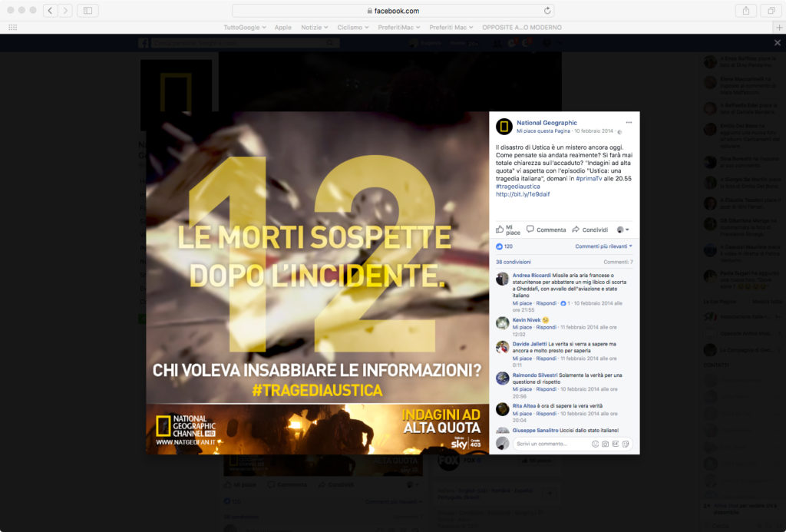Open the #tragediaustica hashtag link

tap(517, 187)
